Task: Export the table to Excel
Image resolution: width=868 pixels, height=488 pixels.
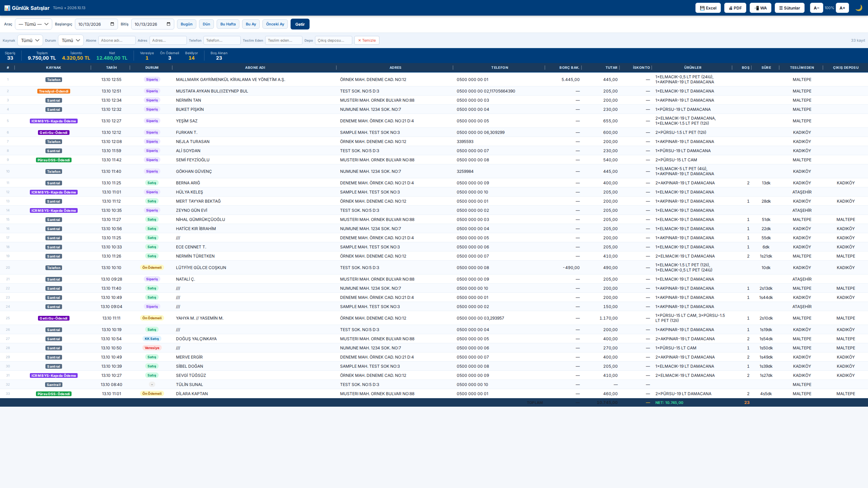Action: point(708,8)
